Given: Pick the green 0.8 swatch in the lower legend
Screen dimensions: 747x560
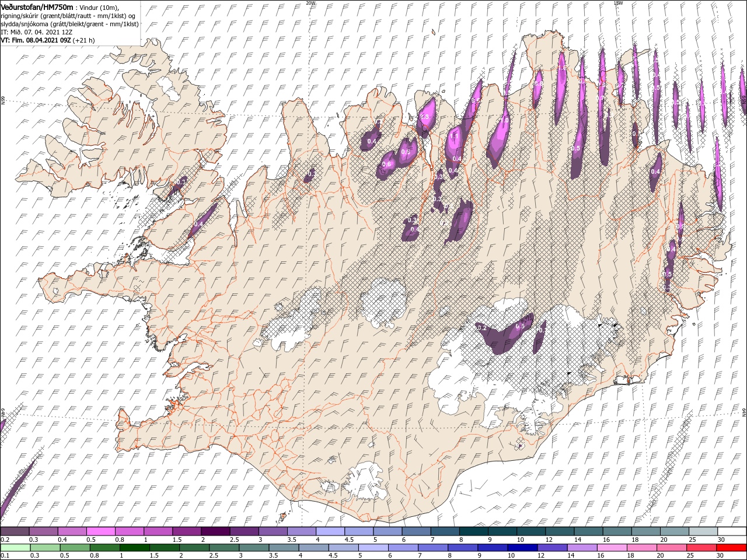Looking at the screenshot, I should [104, 548].
